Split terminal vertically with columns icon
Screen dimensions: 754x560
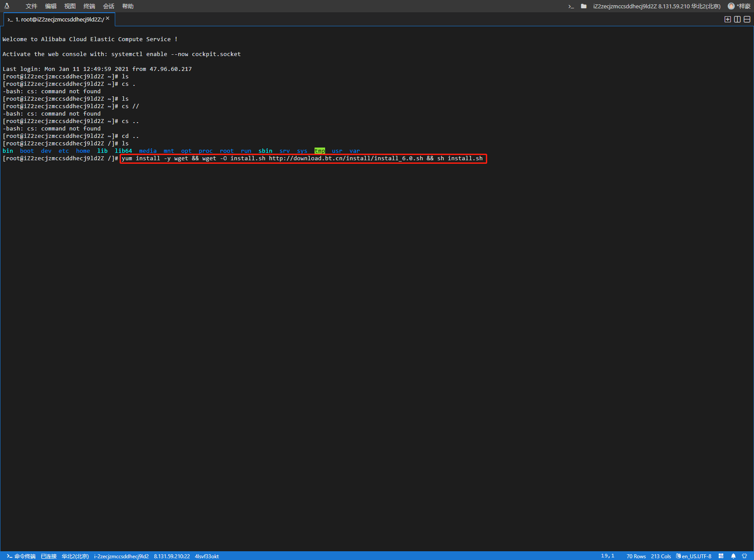click(737, 19)
